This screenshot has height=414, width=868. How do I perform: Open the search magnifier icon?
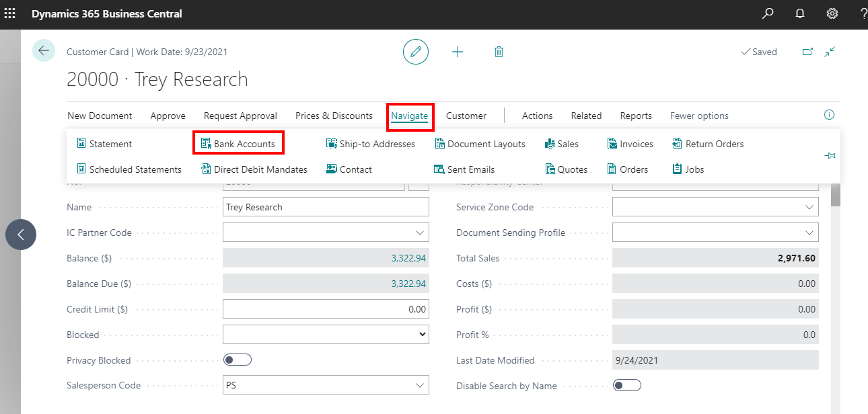pyautogui.click(x=768, y=13)
